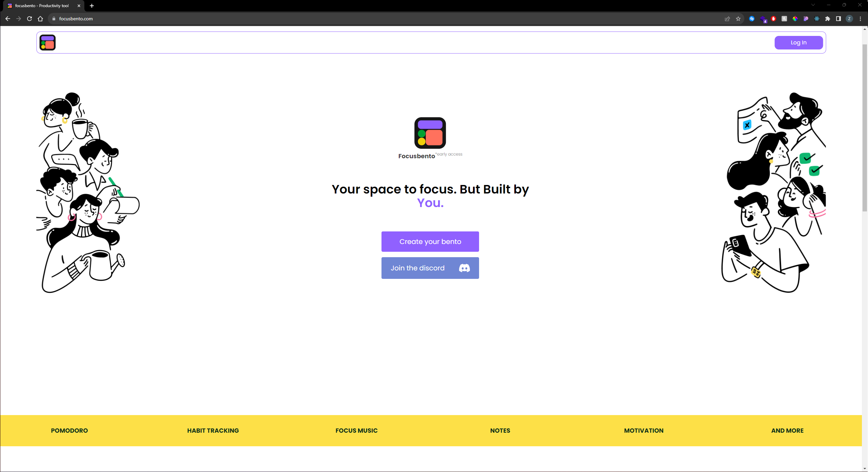Open the purple P extension icon
868x472 pixels.
[x=806, y=19]
